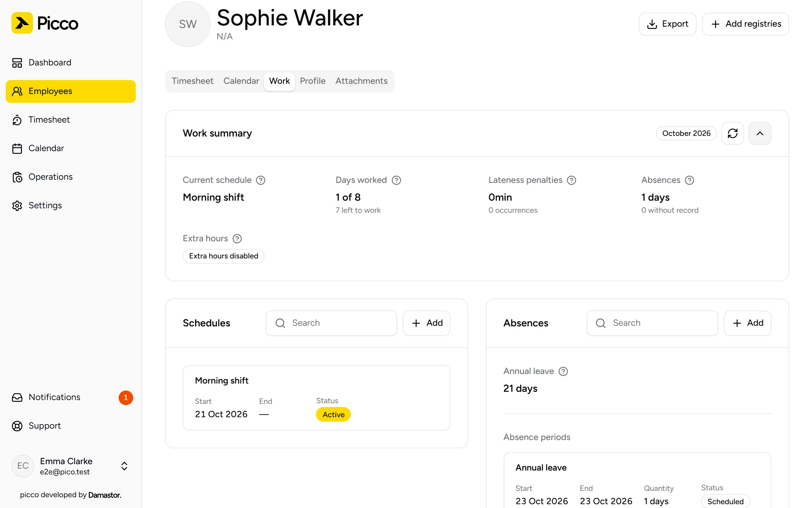This screenshot has height=508, width=812.
Task: Switch to the Timesheet tab
Action: (x=192, y=81)
